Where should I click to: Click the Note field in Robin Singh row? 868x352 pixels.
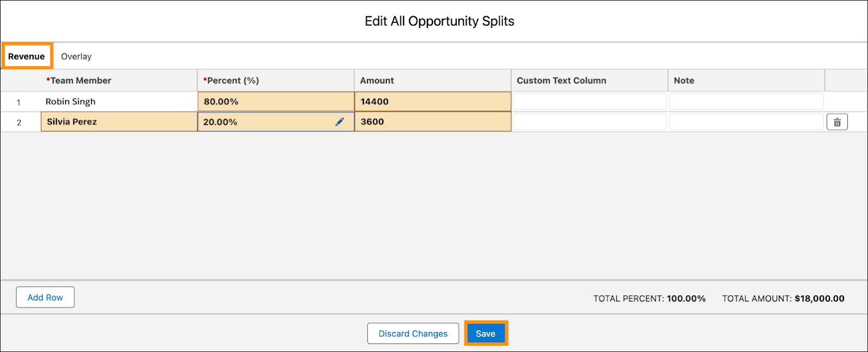pyautogui.click(x=746, y=101)
